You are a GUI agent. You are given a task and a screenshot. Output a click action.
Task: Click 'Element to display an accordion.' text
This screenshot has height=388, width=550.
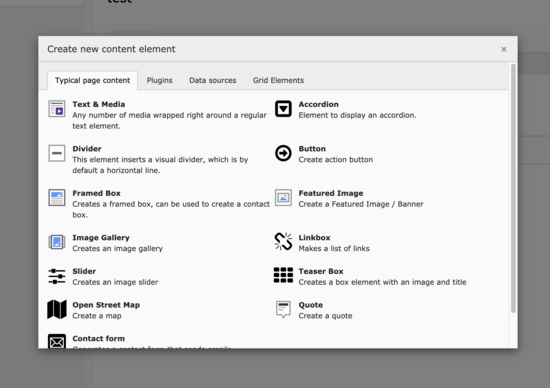tap(357, 115)
